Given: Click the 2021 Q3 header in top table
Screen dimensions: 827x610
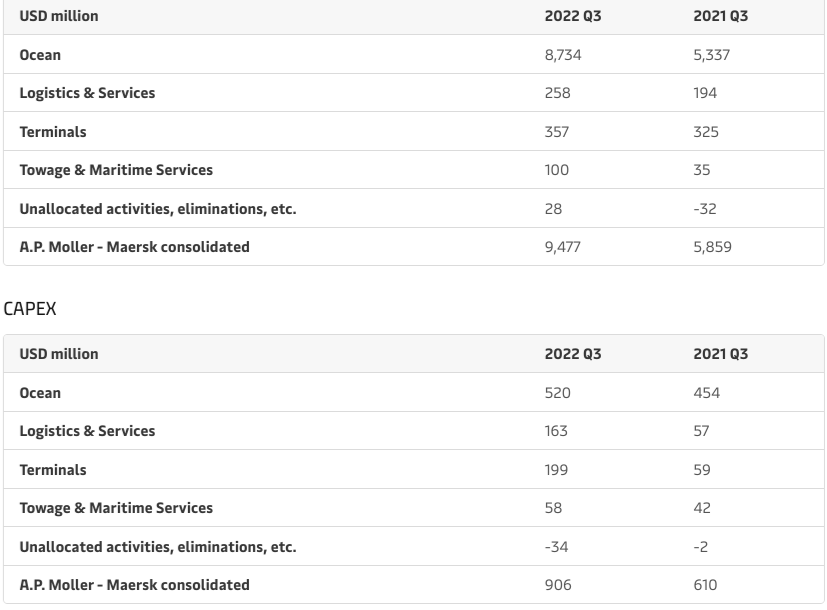Looking at the screenshot, I should tap(720, 16).
